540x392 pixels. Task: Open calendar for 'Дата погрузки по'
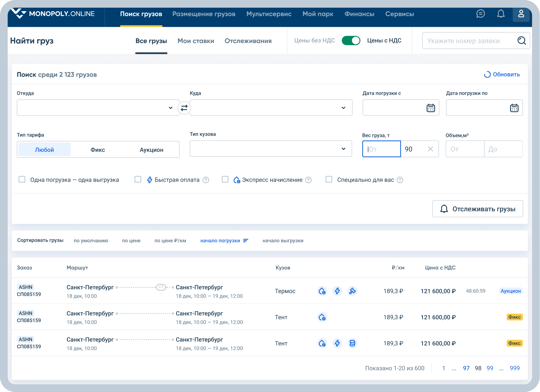(514, 108)
